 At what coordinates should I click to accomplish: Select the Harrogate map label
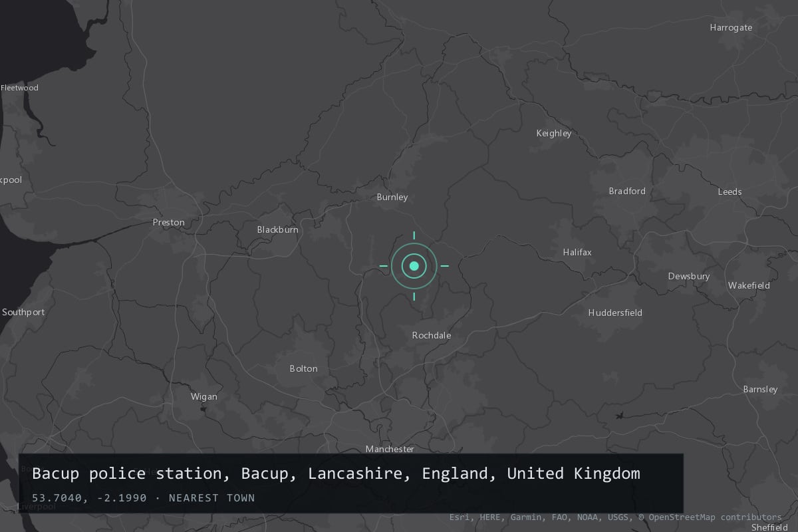[x=731, y=27]
